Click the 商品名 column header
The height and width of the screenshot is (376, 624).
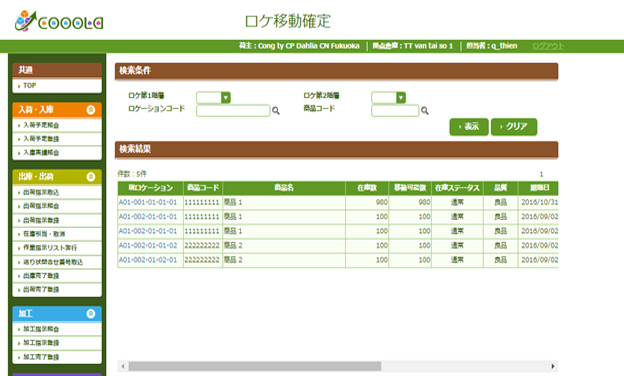coord(284,188)
